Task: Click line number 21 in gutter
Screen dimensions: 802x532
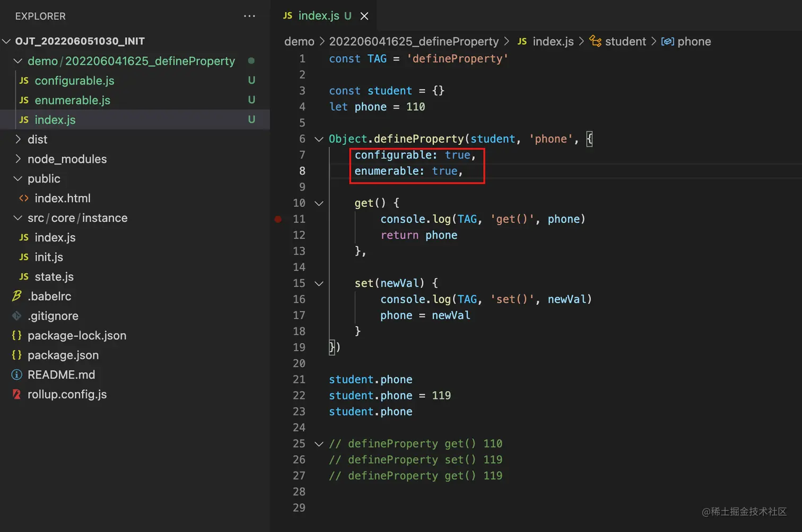Action: pos(299,379)
